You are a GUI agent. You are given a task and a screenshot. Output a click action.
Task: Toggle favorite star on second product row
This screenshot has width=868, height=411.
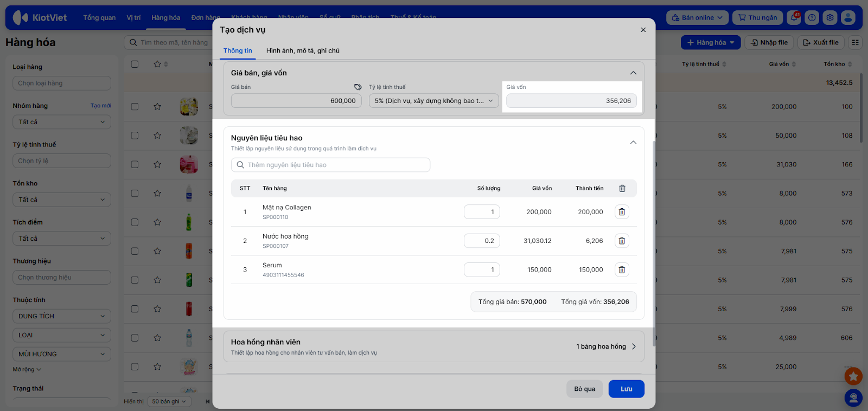click(x=157, y=136)
